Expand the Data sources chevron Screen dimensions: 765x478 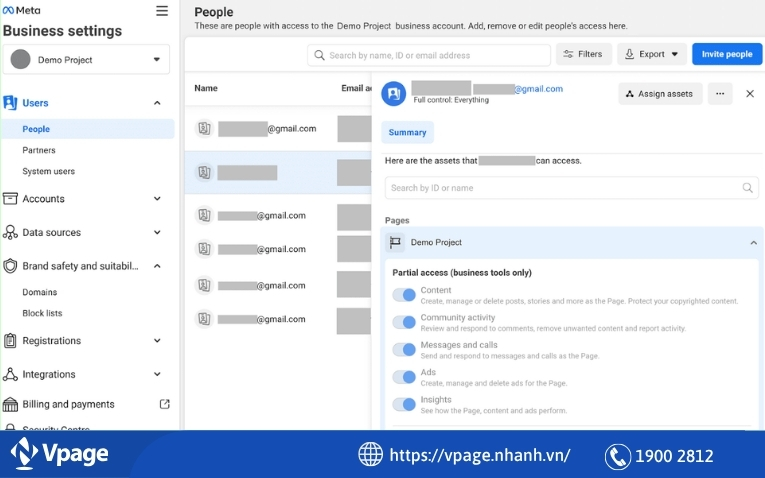tap(157, 232)
